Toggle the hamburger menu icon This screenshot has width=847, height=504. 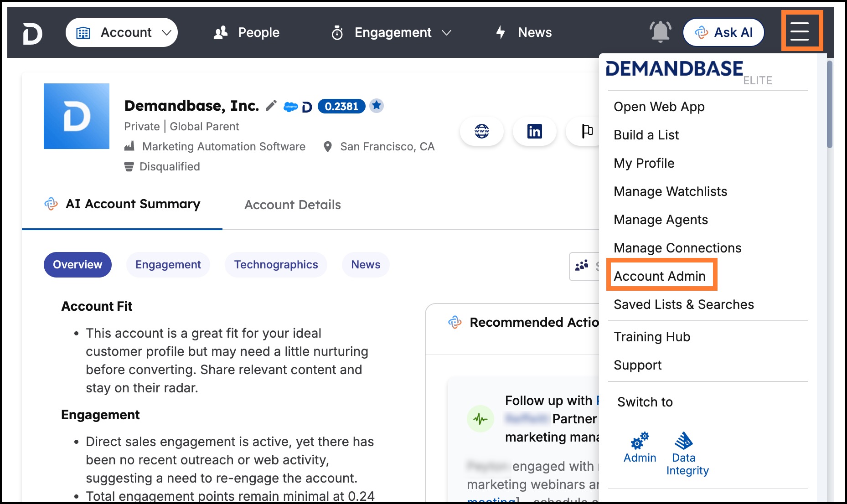(x=800, y=31)
